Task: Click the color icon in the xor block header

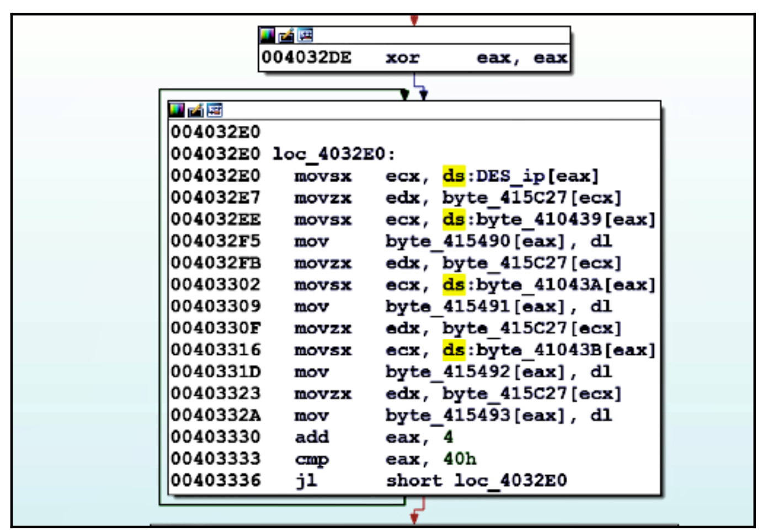Action: 268,35
